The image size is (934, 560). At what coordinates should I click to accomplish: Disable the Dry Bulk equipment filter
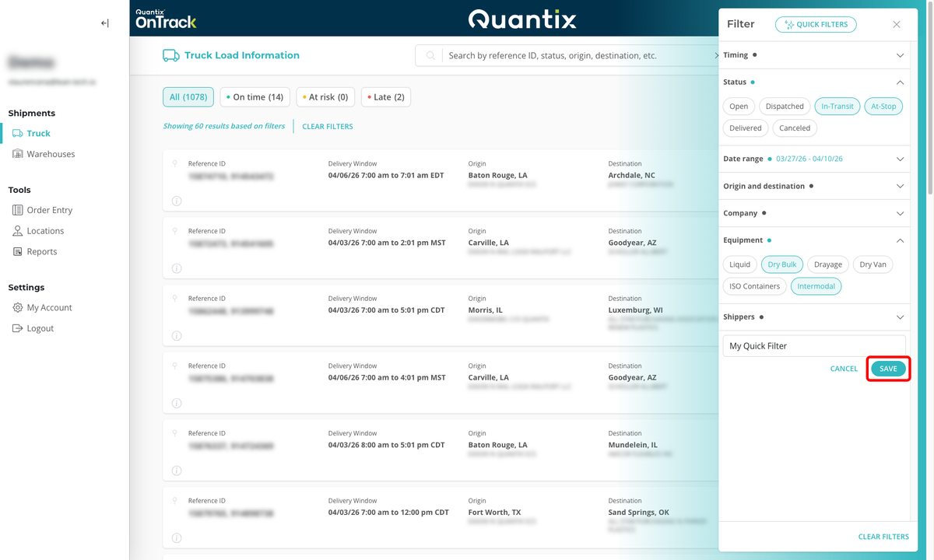pos(781,264)
